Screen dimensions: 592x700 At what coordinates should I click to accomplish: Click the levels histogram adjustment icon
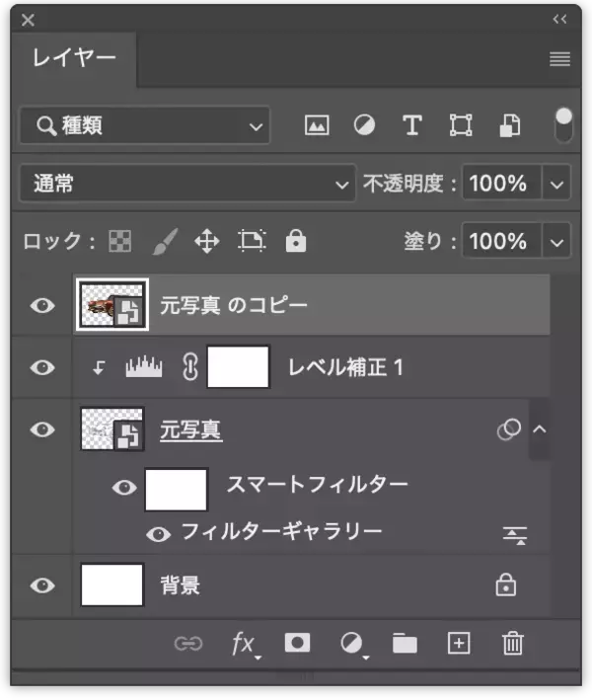(144, 367)
